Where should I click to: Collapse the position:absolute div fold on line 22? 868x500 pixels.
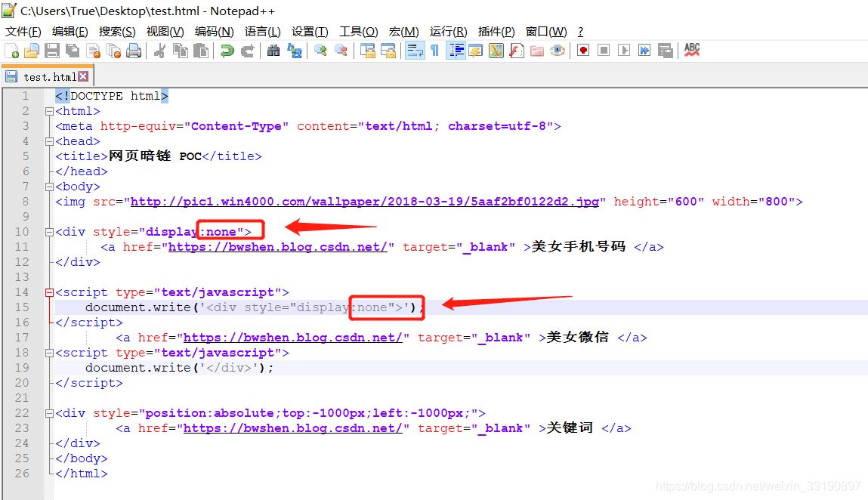(49, 414)
